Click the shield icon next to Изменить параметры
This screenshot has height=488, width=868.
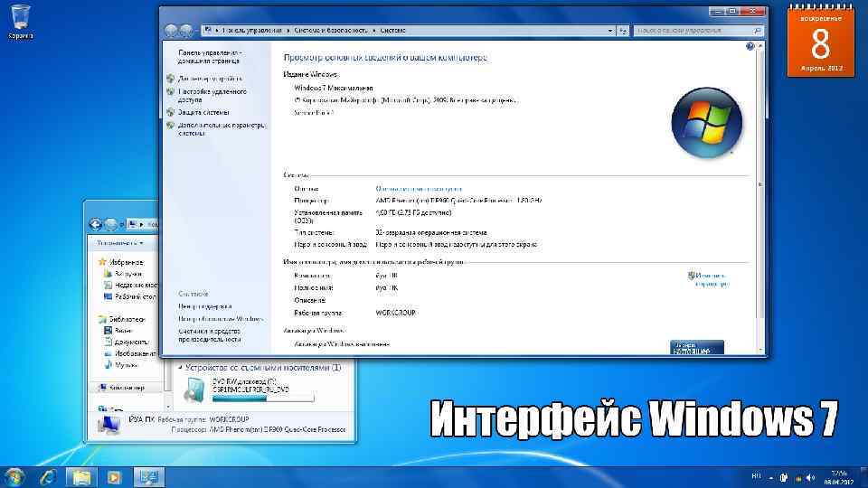[x=691, y=276]
